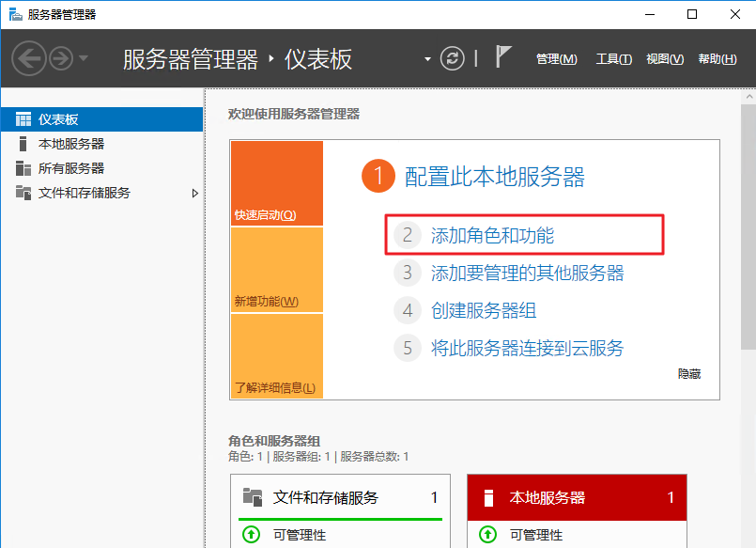The image size is (756, 548).
Task: Click the 配置此本地服务器 link
Action: coord(495,177)
